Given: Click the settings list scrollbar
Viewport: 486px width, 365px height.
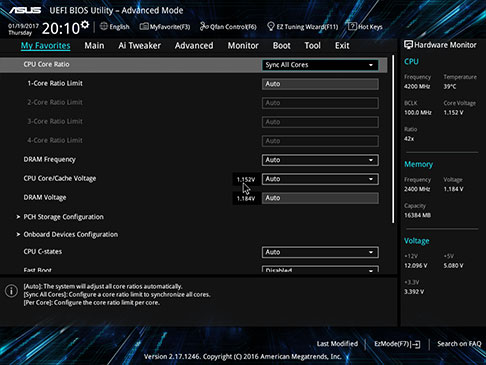Looking at the screenshot, I should 393,139.
